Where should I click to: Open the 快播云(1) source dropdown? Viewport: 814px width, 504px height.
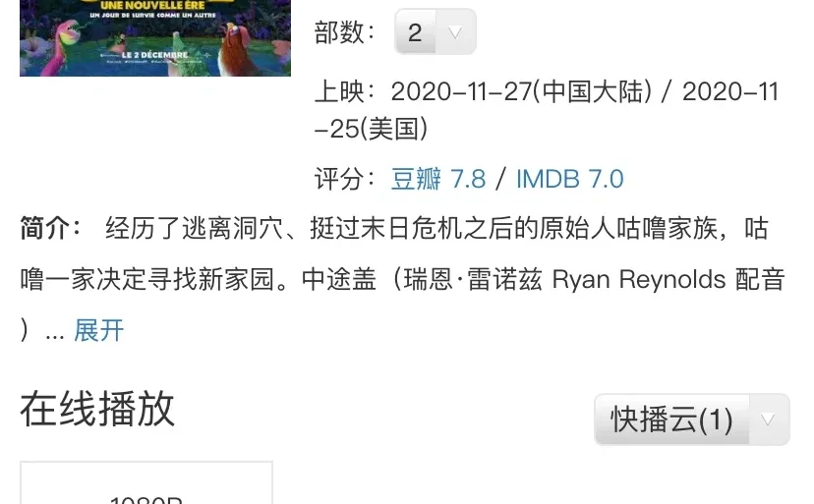click(692, 420)
